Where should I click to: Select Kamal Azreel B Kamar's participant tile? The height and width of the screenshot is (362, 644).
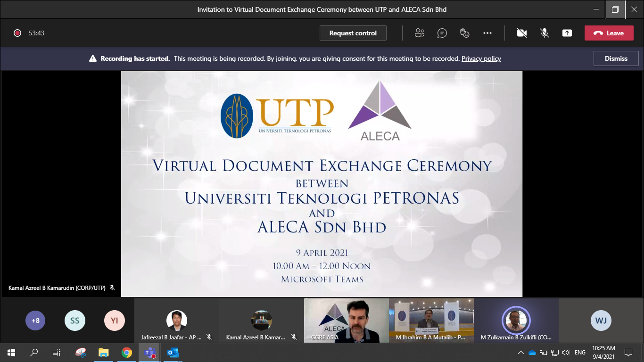[x=262, y=321]
